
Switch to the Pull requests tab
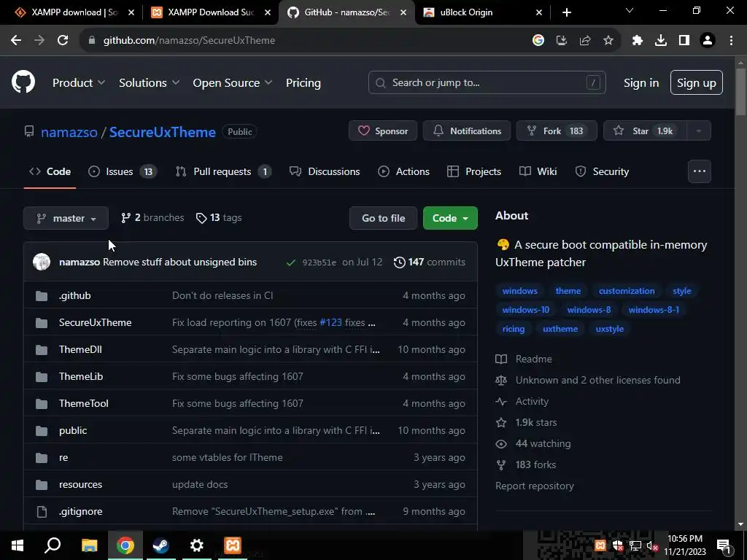click(x=223, y=171)
